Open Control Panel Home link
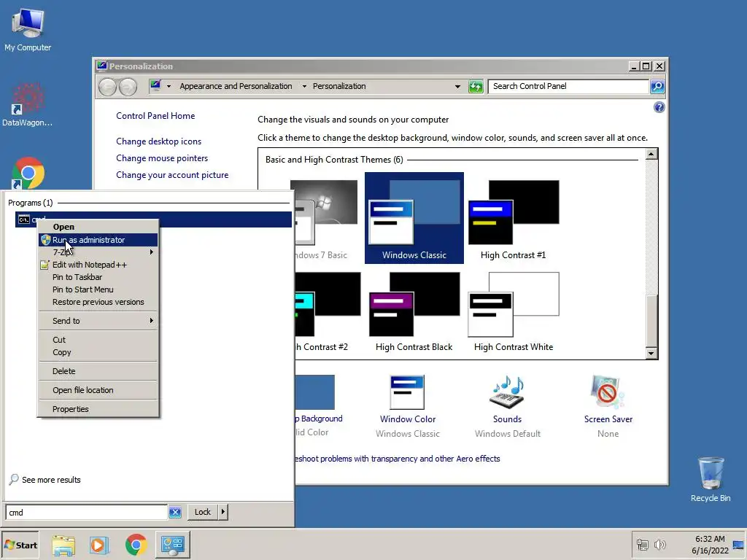This screenshot has height=560, width=747. tap(155, 116)
